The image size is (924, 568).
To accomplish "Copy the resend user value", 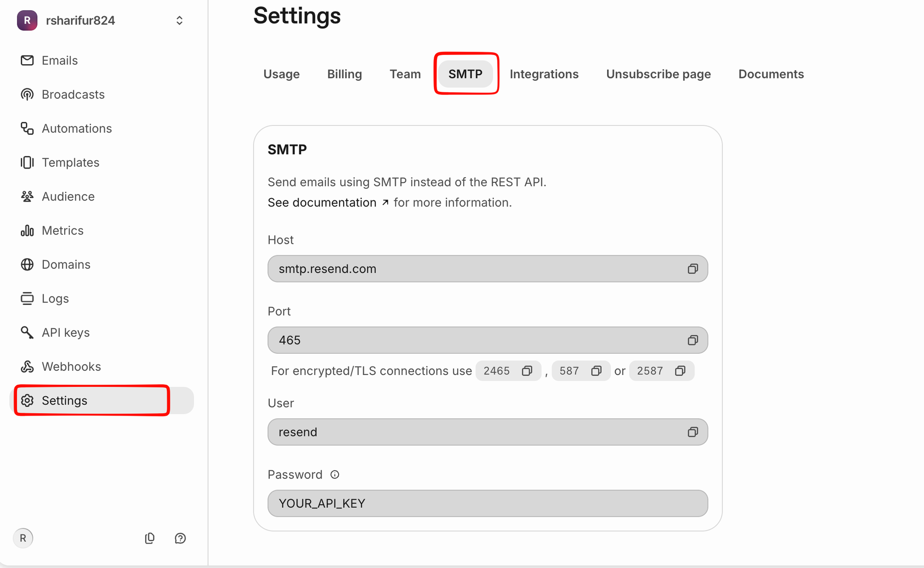I will click(693, 432).
